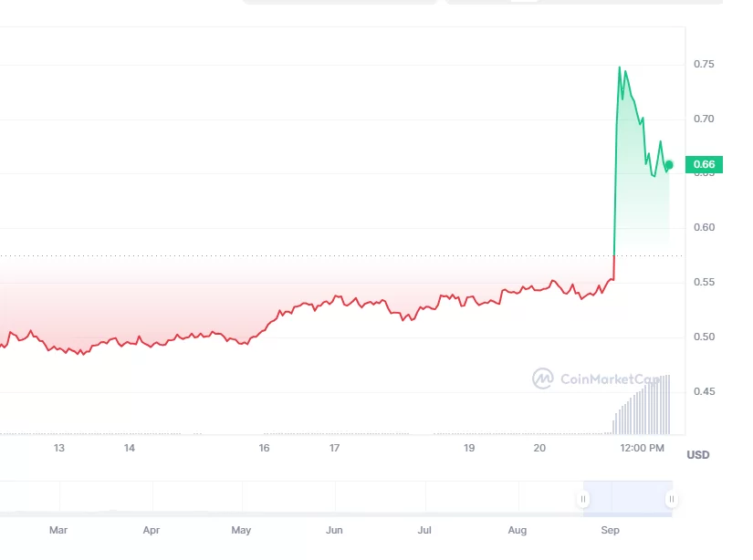
Task: Click Jul in the timeline navigator
Action: point(424,530)
